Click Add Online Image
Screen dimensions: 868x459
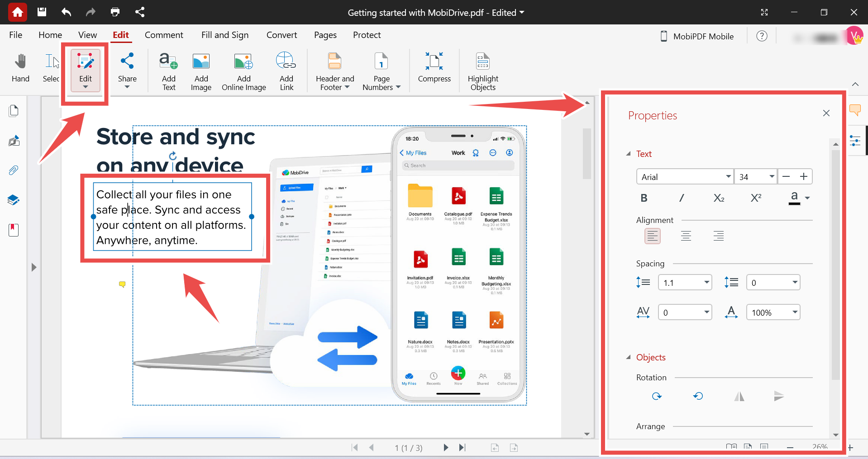[x=243, y=70]
